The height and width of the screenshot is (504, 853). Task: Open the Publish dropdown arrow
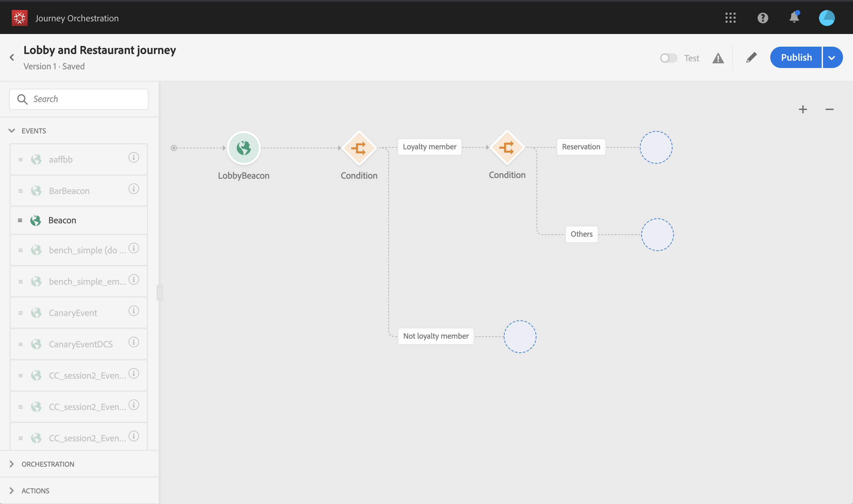832,57
